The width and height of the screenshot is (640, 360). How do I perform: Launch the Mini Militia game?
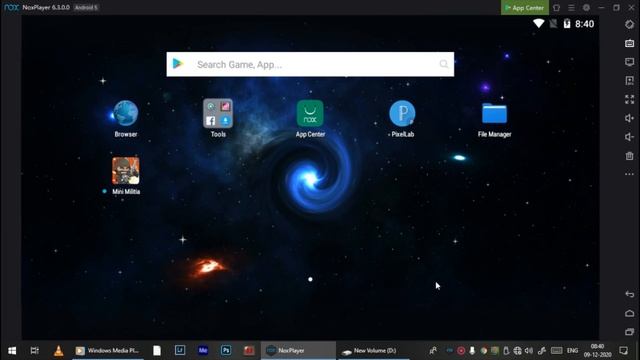(x=126, y=171)
